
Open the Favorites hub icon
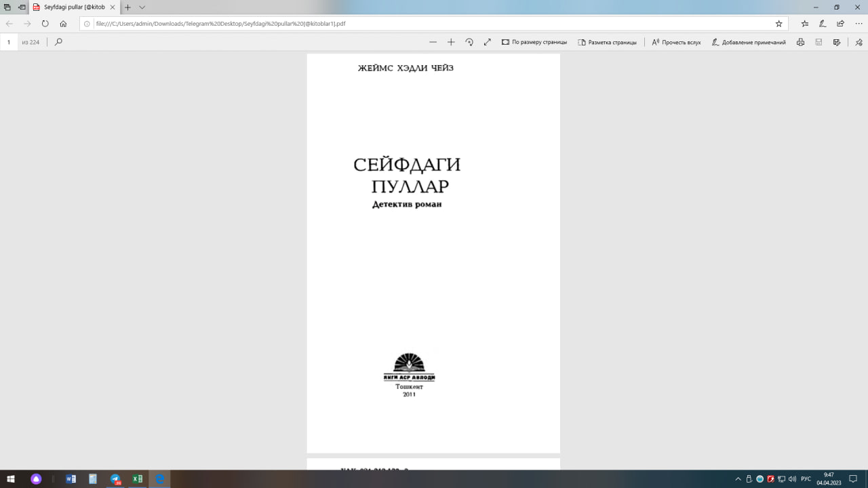click(805, 23)
